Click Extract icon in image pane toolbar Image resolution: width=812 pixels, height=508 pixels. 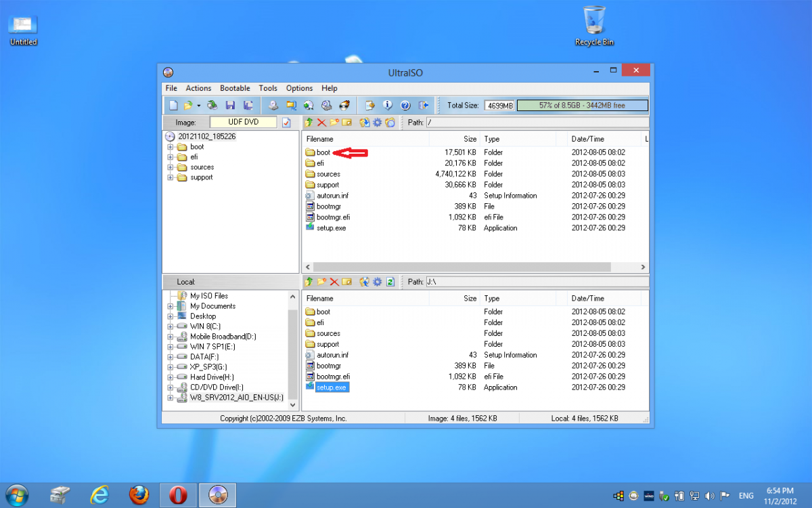[364, 123]
